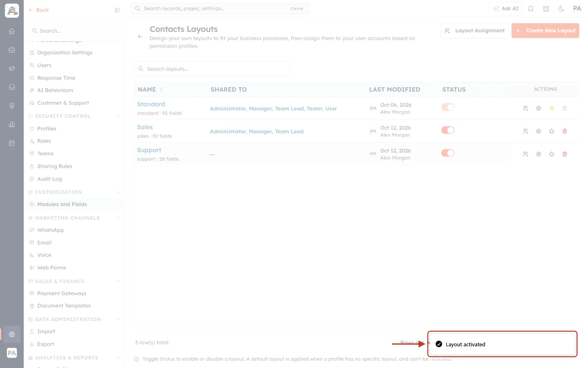588x368 pixels.
Task: Collapse the Security Control section
Action: 118,117
